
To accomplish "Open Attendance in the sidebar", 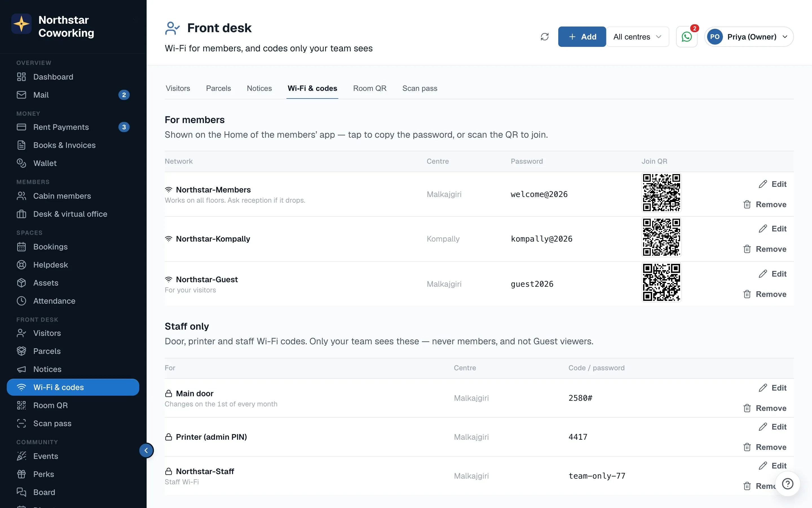I will [x=73, y=301].
